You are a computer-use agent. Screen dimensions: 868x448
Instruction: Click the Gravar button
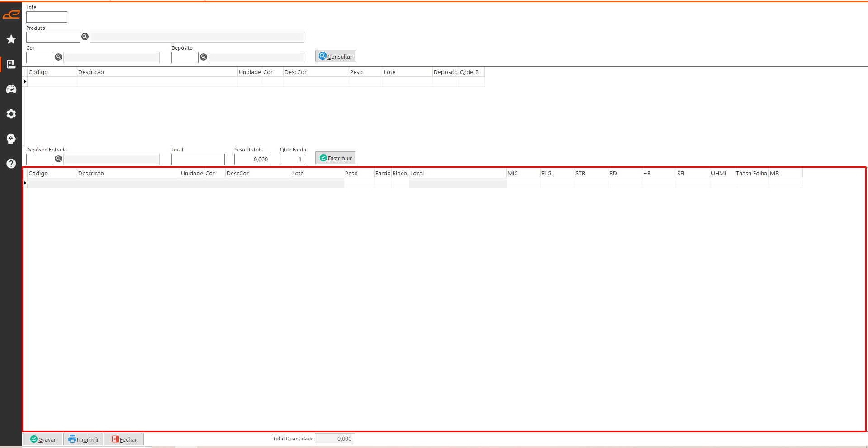coord(43,439)
